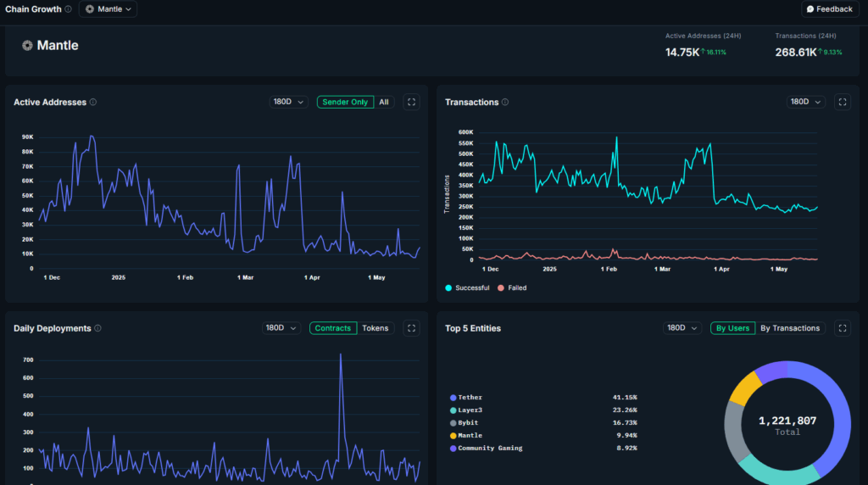Click the Transactions info icon
The height and width of the screenshot is (485, 868).
click(x=505, y=102)
